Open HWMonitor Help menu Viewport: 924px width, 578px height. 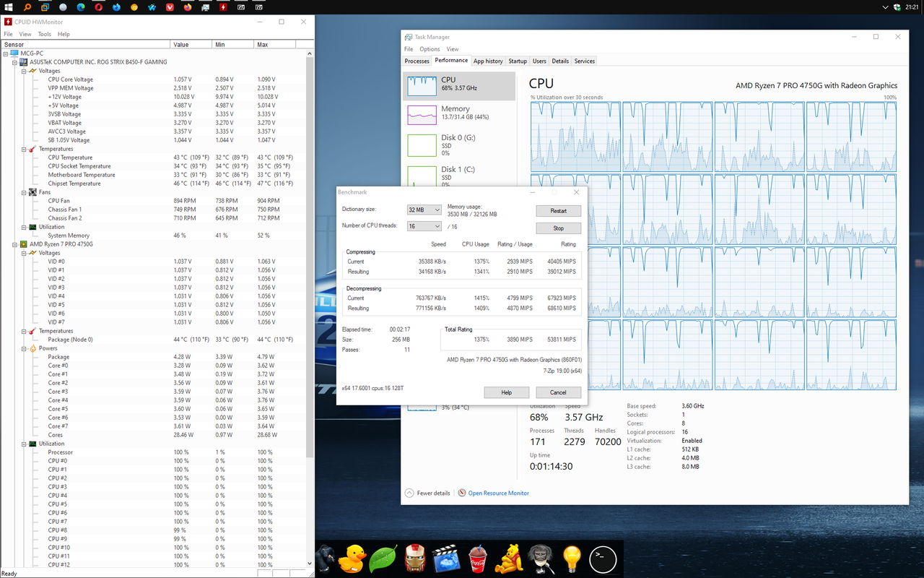click(64, 34)
